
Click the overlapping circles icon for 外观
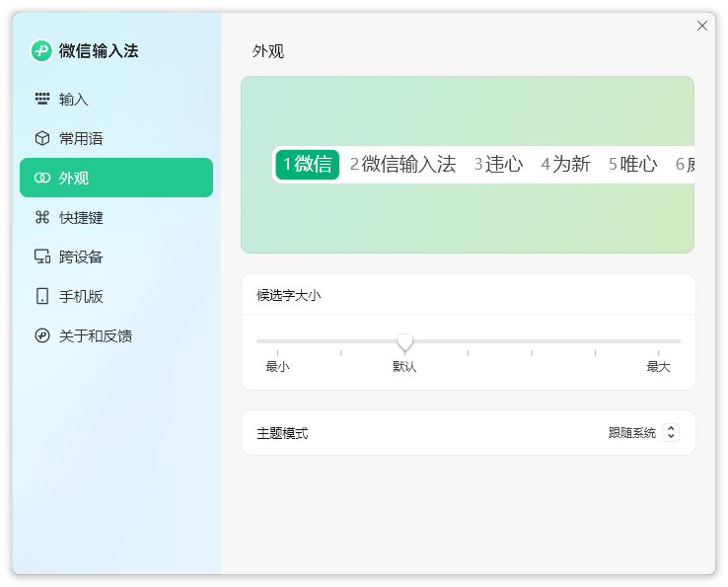coord(41,178)
